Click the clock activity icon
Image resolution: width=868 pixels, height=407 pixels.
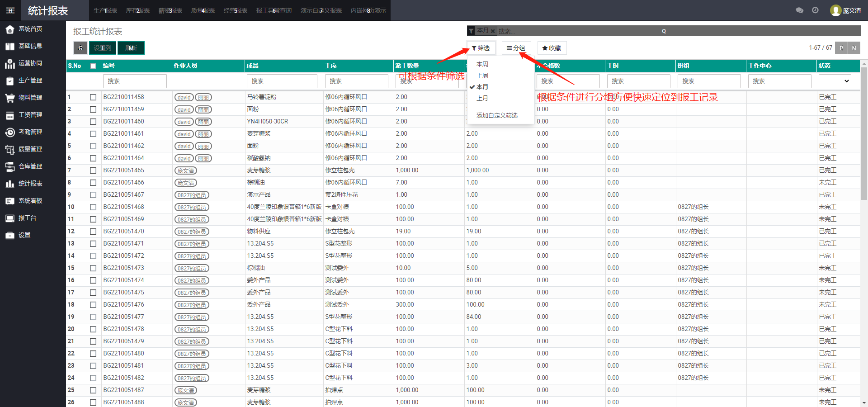point(815,10)
